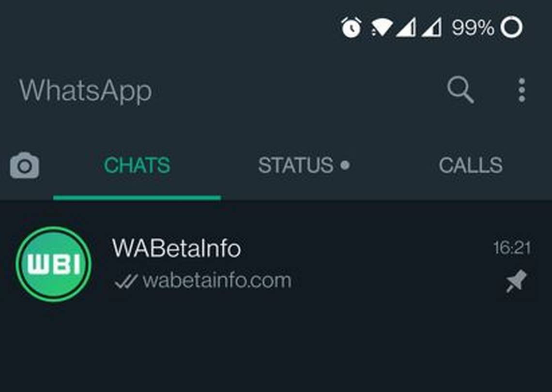Switch to the STATUS tab
The height and width of the screenshot is (392, 552).
[x=304, y=165]
